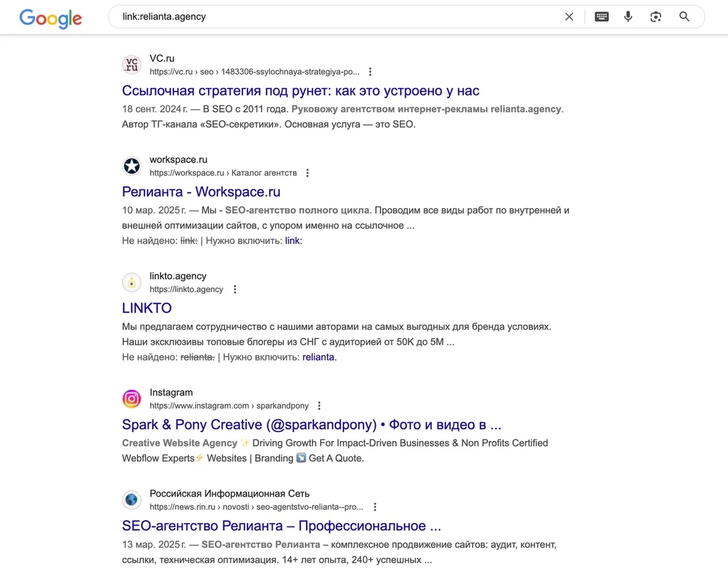Click news.rin.ru › novosti breadcrumb
Image resolution: width=728 pixels, height=580 pixels.
pyautogui.click(x=256, y=507)
